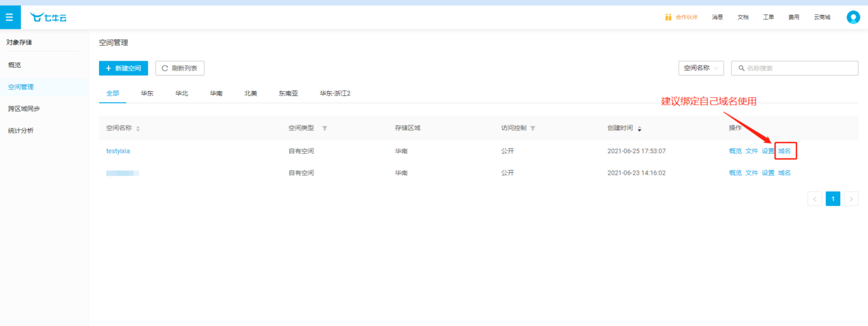The height and width of the screenshot is (326, 868).
Task: Click the 新建空间 button
Action: click(x=123, y=68)
